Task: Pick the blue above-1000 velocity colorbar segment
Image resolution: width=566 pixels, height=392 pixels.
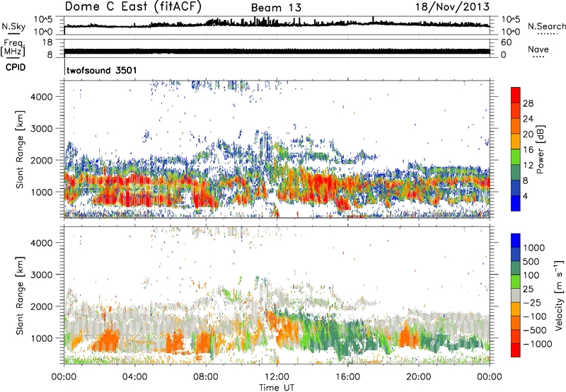Action: (x=516, y=241)
